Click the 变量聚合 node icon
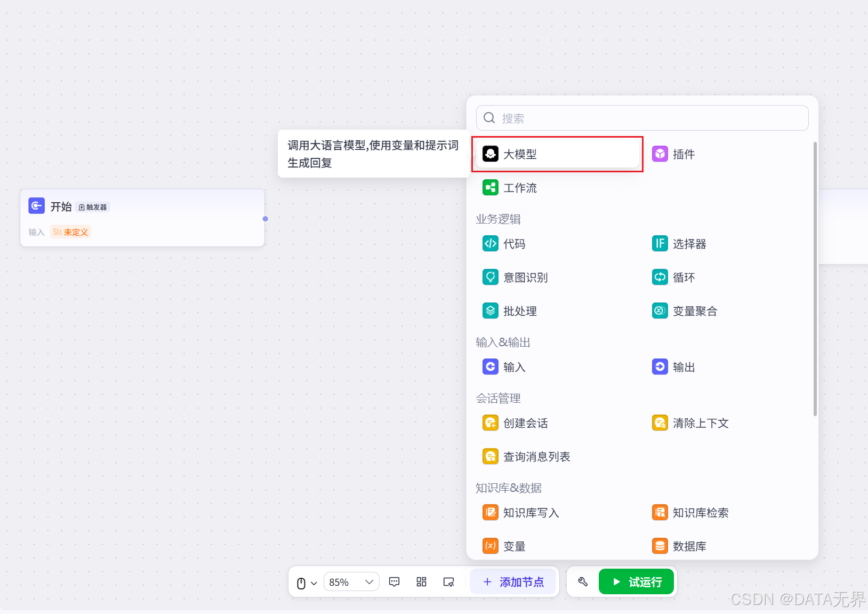 [x=660, y=311]
